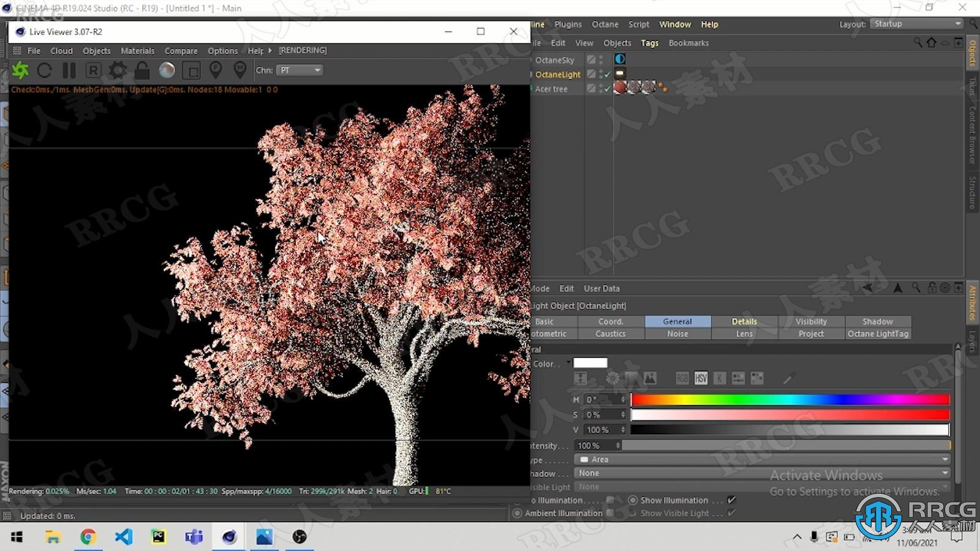980x551 pixels.
Task: Click first material tag on Acer tree
Action: point(620,88)
